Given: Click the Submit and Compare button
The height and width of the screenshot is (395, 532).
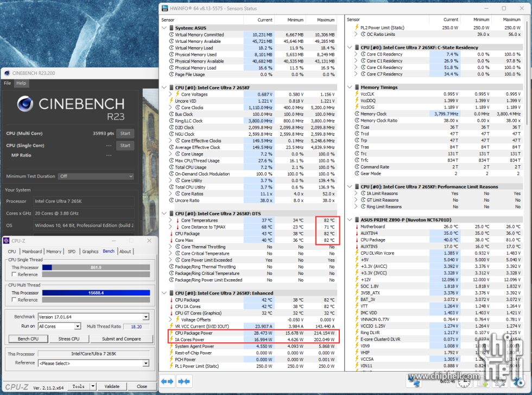Looking at the screenshot, I should [122, 339].
